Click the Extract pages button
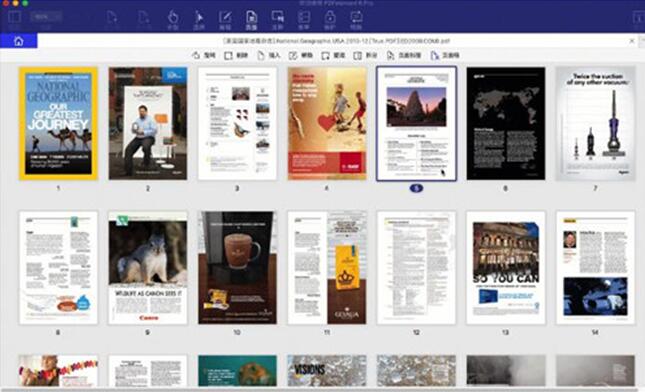 (301, 55)
